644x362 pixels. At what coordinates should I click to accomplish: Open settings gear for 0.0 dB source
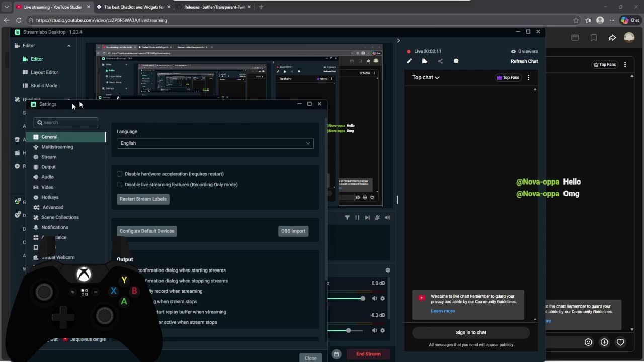pyautogui.click(x=383, y=299)
